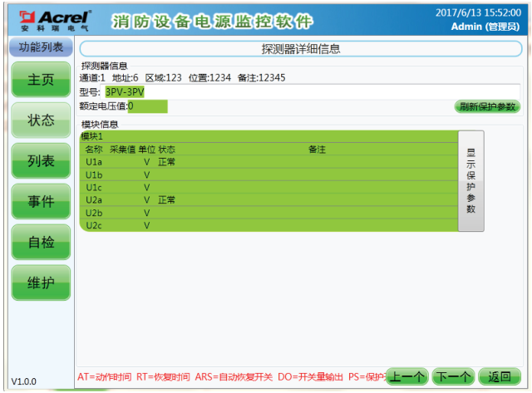Click 刷新保护参数 refresh button
This screenshot has height=393, width=532.
(486, 106)
